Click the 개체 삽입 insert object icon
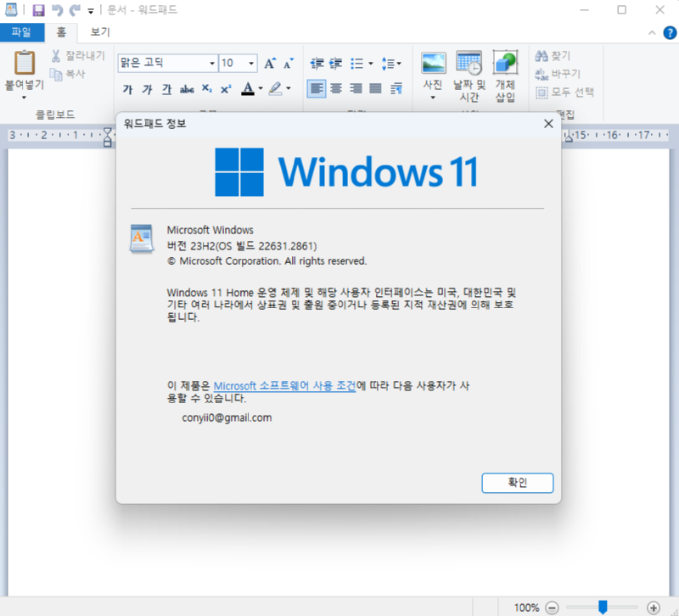Viewport: 679px width, 616px height. tap(505, 63)
